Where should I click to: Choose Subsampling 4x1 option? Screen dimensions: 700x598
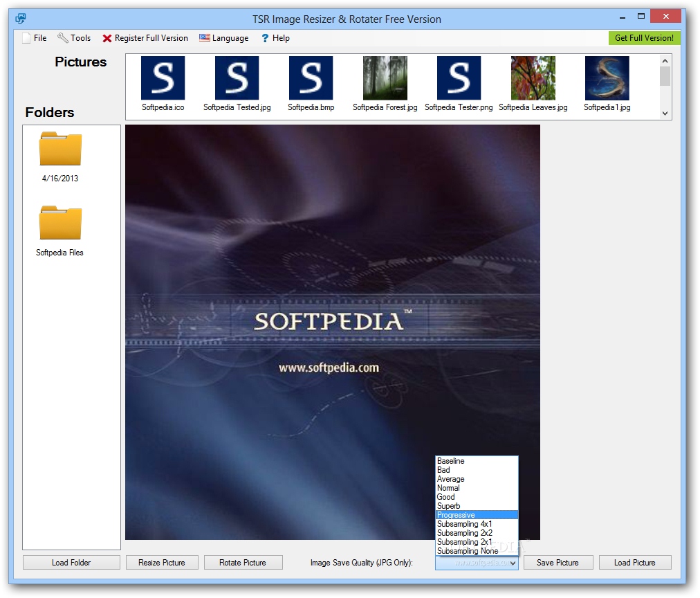[x=477, y=524]
